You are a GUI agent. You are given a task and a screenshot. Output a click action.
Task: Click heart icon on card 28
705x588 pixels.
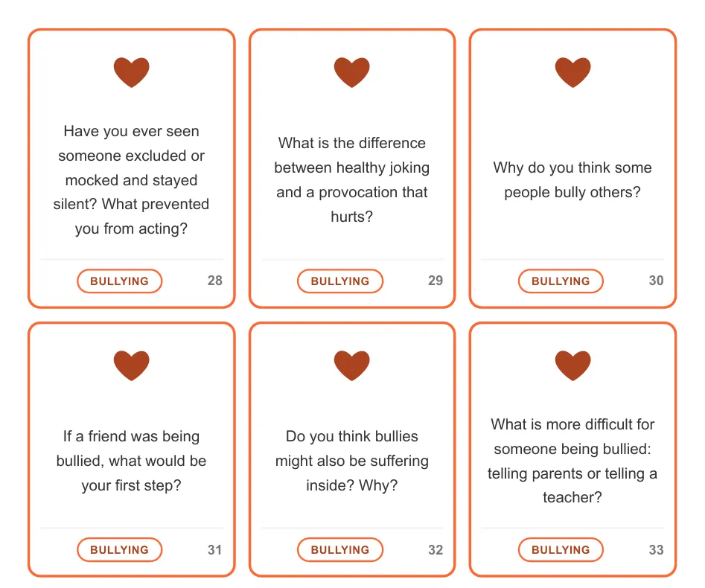131,72
